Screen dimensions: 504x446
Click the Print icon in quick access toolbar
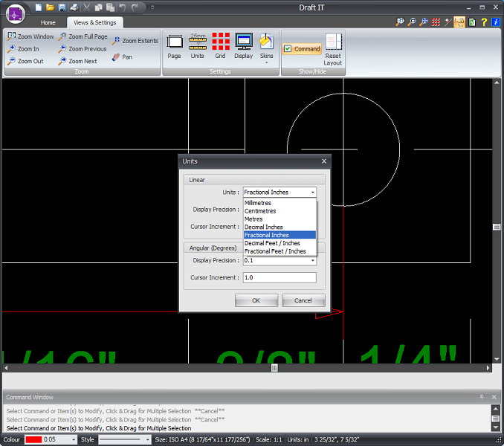click(74, 7)
